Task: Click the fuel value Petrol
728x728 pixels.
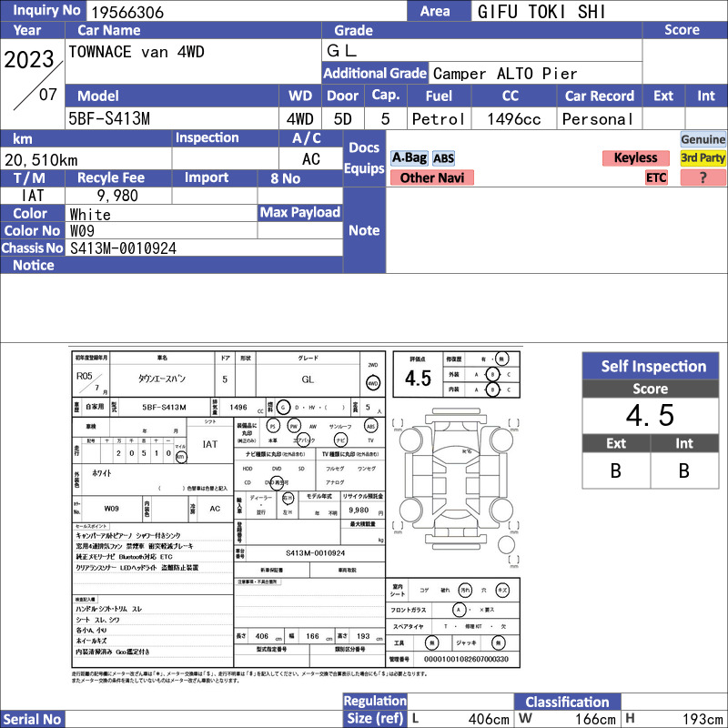Action: click(439, 119)
